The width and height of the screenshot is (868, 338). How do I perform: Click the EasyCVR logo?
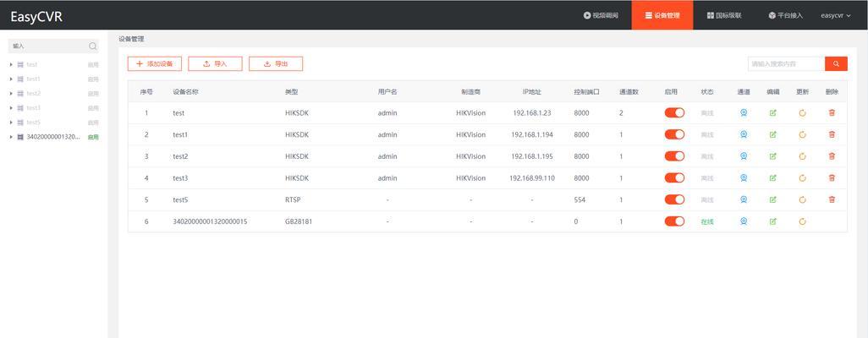[x=36, y=17]
